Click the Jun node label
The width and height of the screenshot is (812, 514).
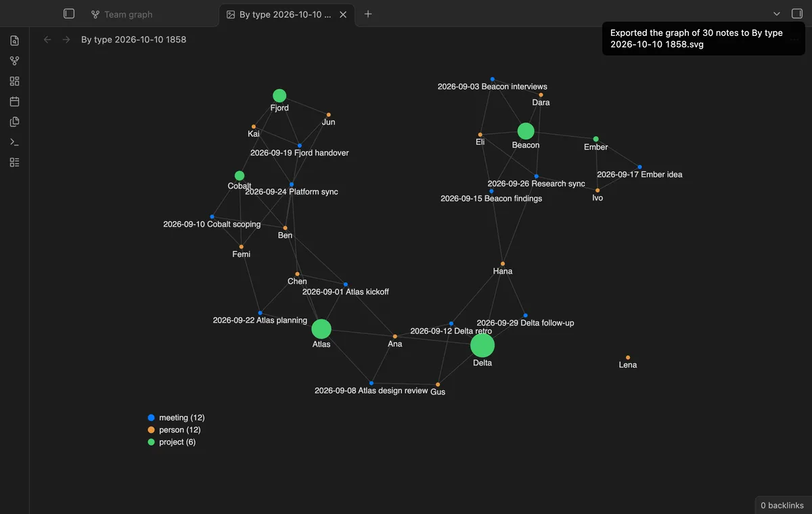pos(329,122)
